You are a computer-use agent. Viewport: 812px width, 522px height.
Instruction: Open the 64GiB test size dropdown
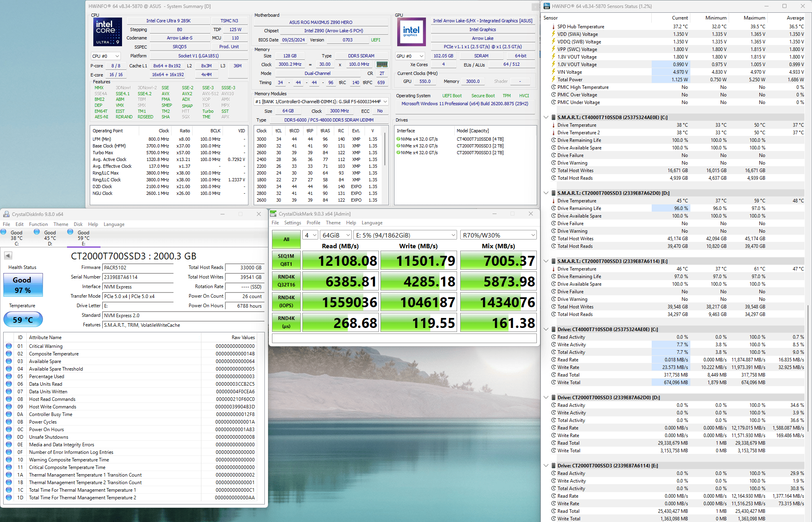[336, 235]
